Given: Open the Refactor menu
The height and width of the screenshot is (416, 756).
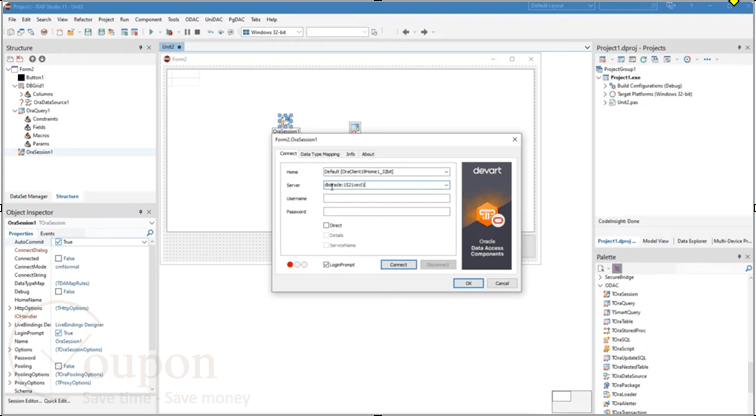Looking at the screenshot, I should 83,20.
